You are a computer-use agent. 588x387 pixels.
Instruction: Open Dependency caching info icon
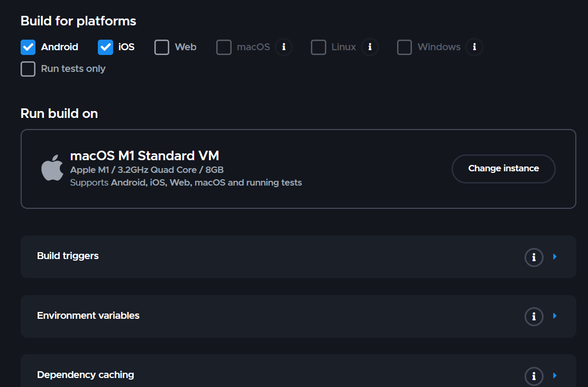(x=534, y=376)
